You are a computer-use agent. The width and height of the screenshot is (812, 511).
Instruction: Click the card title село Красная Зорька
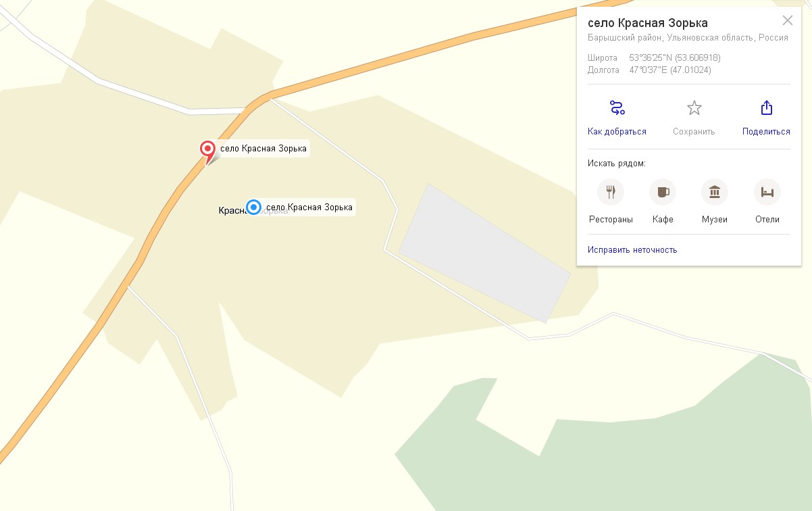click(x=638, y=23)
